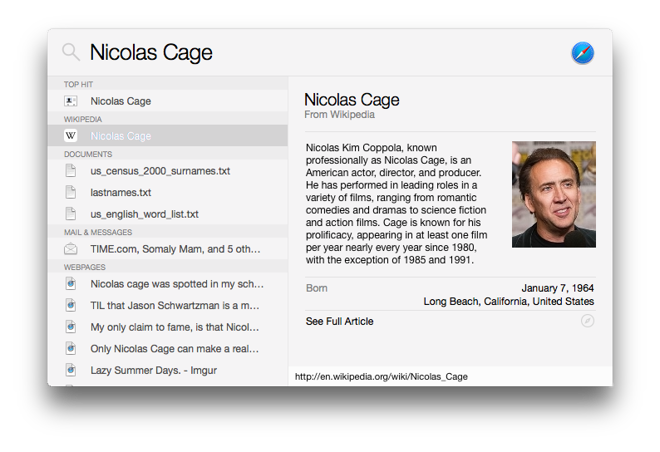Screen dimensions: 660x452
Task: Open the lastnames.txt result
Action: coord(121,192)
